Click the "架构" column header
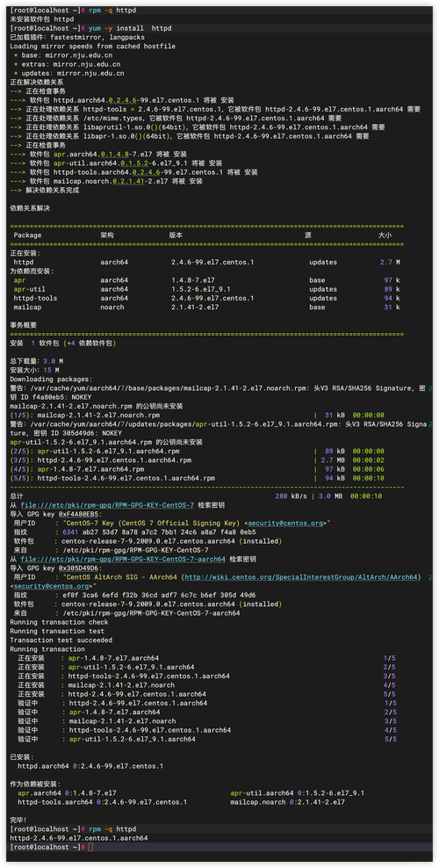The width and height of the screenshot is (439, 868). tap(107, 235)
